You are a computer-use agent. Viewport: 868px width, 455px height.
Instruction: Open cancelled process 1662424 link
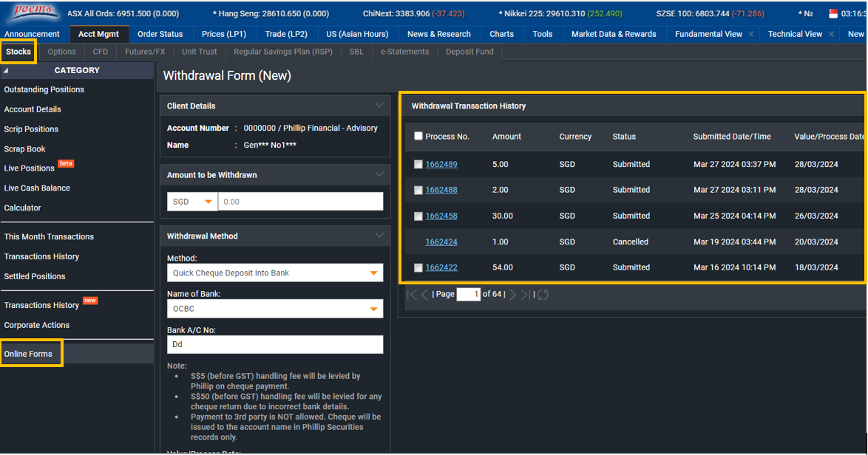(x=441, y=242)
